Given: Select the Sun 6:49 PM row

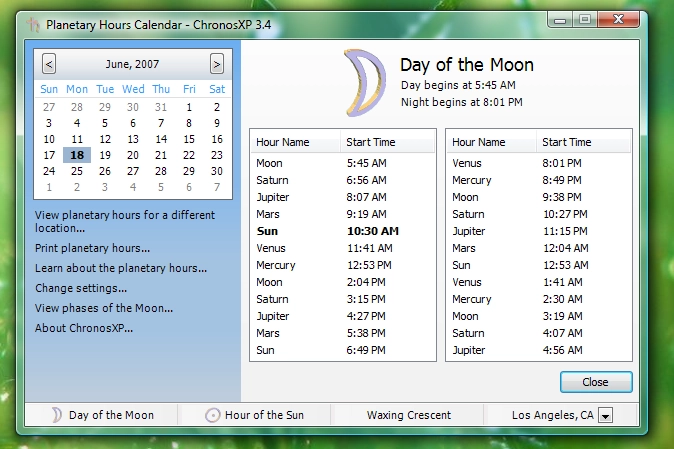Looking at the screenshot, I should 343,350.
